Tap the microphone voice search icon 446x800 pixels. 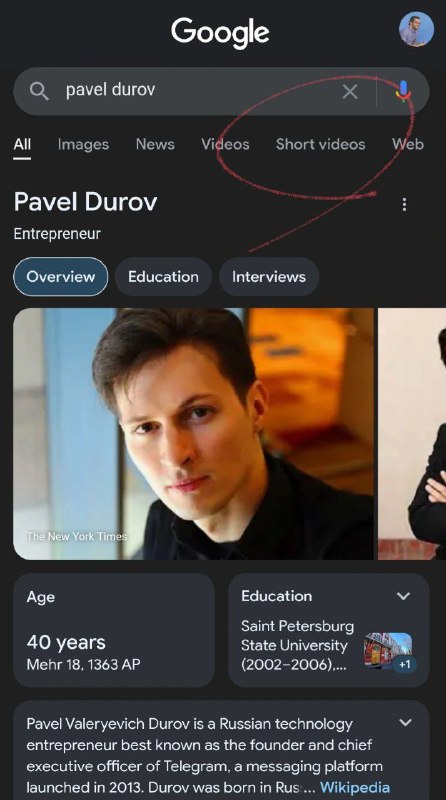tap(403, 91)
